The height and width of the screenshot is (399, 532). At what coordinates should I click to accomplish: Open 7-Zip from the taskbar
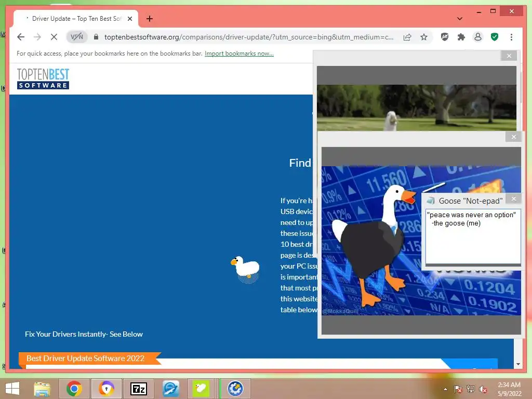coord(138,389)
